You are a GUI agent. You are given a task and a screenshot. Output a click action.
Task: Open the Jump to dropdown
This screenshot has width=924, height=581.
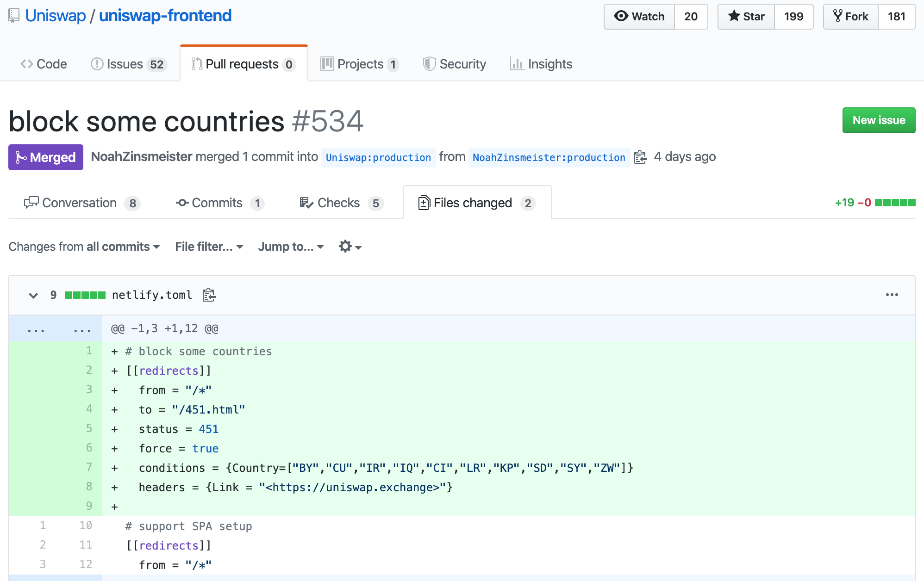[x=291, y=247]
